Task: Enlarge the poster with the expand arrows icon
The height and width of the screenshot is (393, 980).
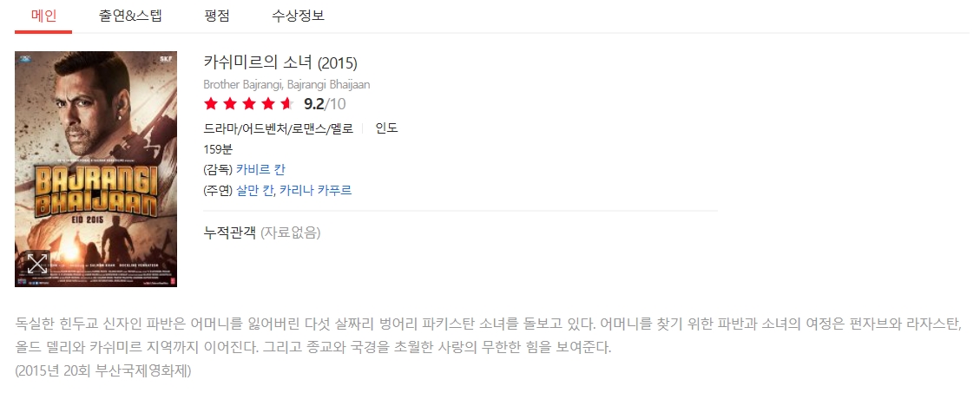Action: point(36,264)
